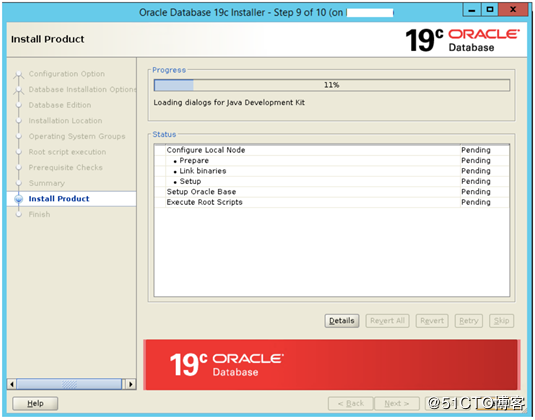
Task: Click the left scroll arrow of sidebar scrollbar
Action: point(12,385)
